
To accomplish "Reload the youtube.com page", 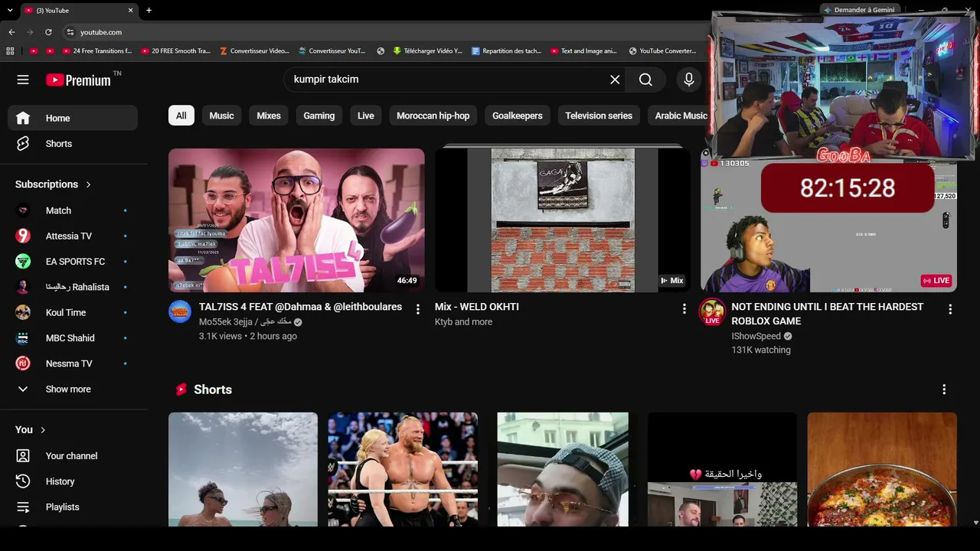I will tap(48, 32).
